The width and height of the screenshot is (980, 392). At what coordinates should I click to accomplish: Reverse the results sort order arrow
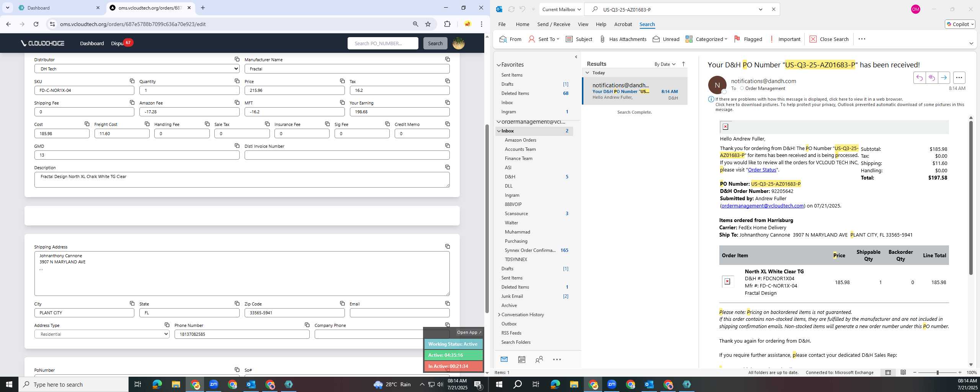(683, 64)
